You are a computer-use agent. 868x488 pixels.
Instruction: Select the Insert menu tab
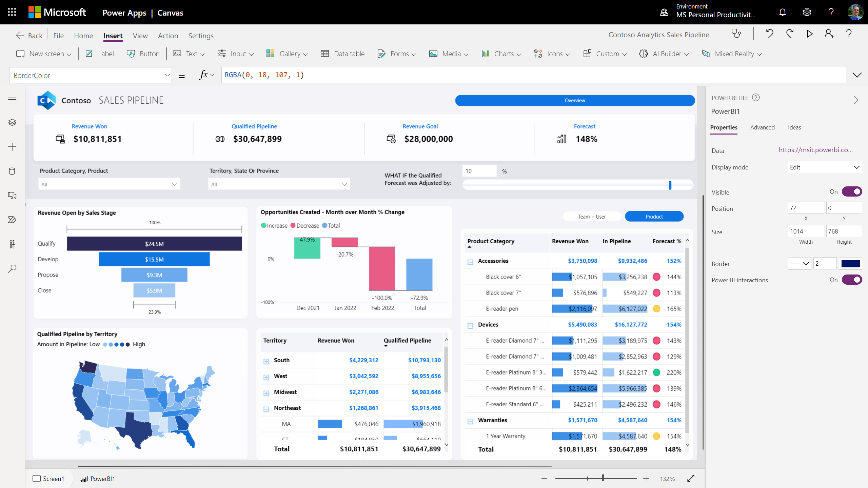pyautogui.click(x=112, y=36)
